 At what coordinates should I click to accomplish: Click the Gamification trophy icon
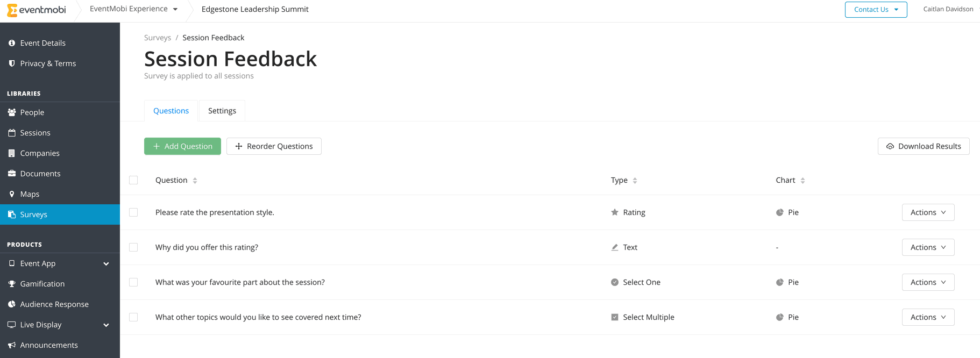12,284
